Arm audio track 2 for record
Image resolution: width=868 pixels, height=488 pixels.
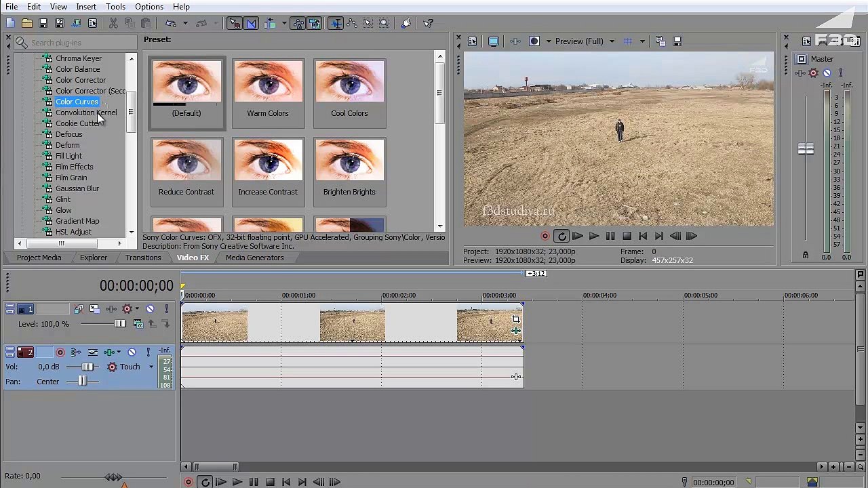pos(60,352)
